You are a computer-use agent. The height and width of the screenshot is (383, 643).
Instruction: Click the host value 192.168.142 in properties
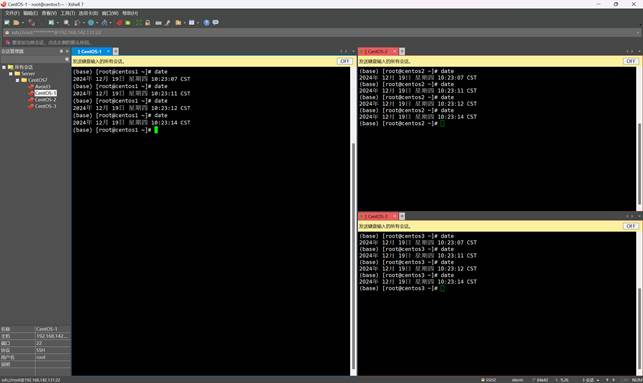click(52, 336)
